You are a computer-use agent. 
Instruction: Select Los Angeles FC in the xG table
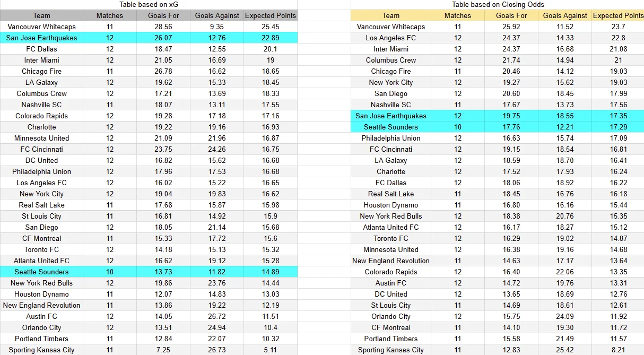tap(42, 183)
